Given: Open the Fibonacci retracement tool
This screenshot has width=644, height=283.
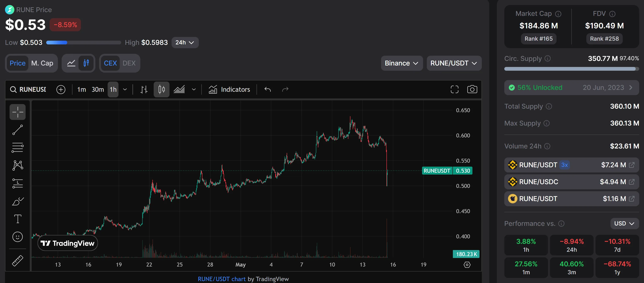Looking at the screenshot, I should [x=17, y=147].
